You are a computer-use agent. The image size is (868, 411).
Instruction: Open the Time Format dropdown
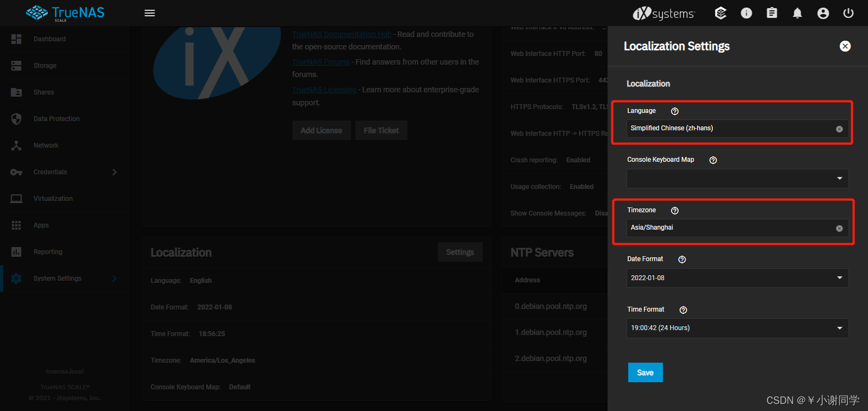(738, 328)
